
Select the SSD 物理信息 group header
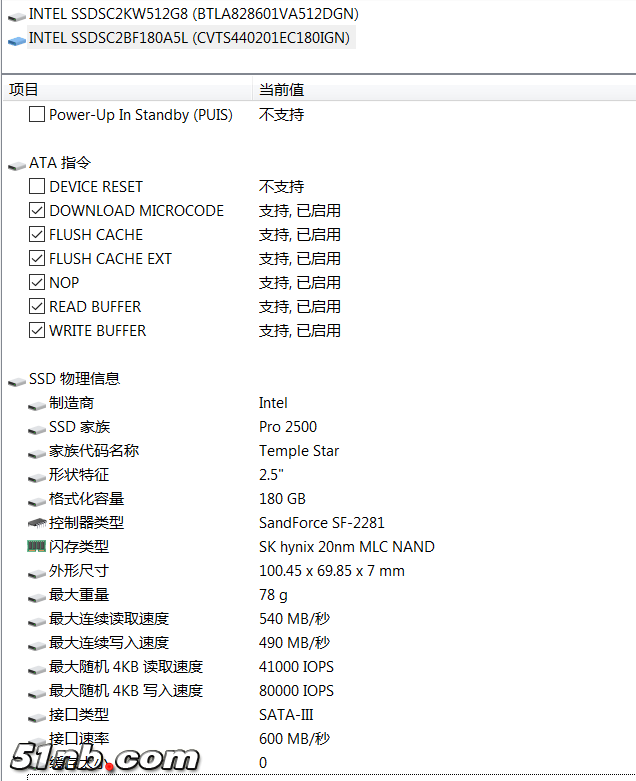click(74, 379)
